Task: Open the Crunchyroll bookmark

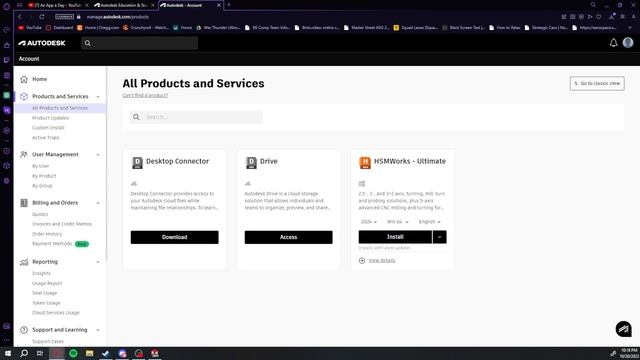Action: tap(145, 28)
